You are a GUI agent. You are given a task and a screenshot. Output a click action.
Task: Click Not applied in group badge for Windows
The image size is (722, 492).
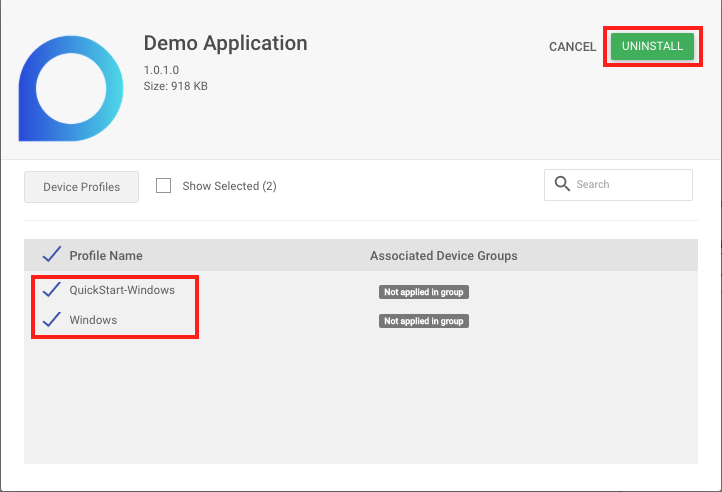tap(424, 321)
